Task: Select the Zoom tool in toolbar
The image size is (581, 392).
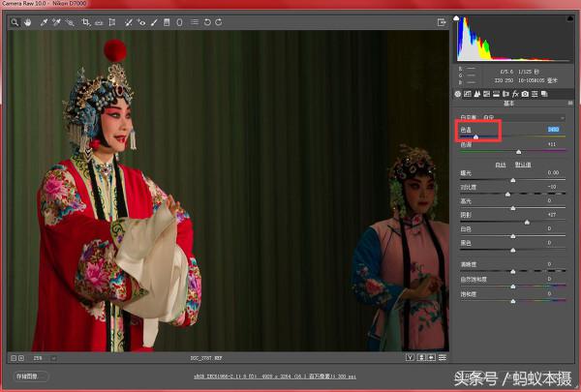Action: pos(15,22)
